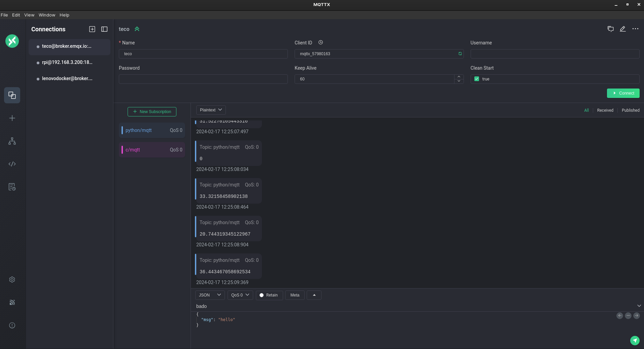Select the c/mqtt subscription
This screenshot has height=349, width=644.
tap(152, 150)
